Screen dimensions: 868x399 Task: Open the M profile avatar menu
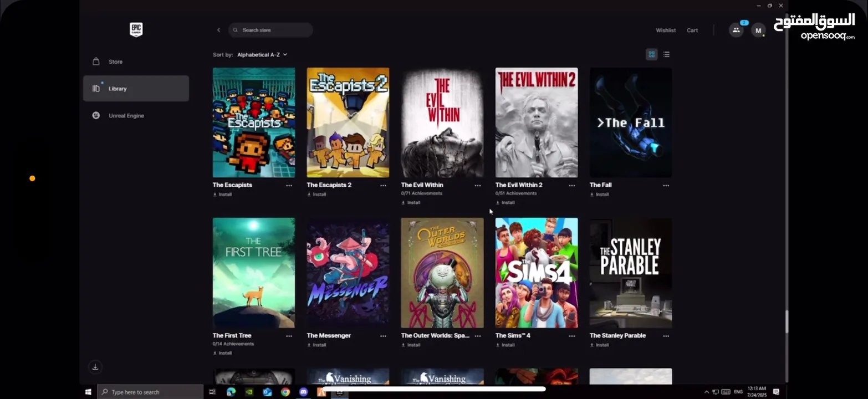758,30
